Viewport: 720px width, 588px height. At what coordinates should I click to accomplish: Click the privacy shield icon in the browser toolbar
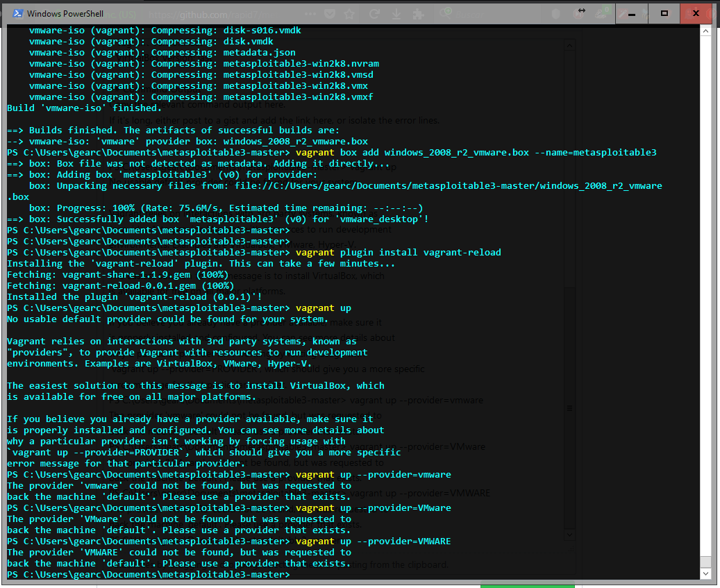[x=555, y=14]
